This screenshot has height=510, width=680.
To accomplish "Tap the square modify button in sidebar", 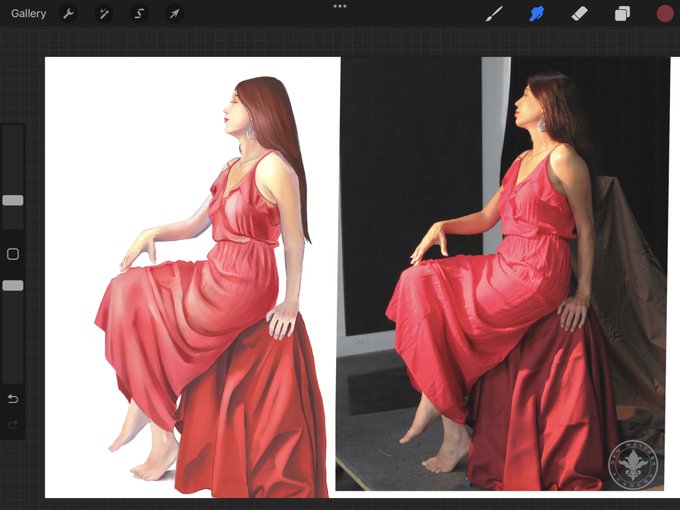I will tap(13, 254).
